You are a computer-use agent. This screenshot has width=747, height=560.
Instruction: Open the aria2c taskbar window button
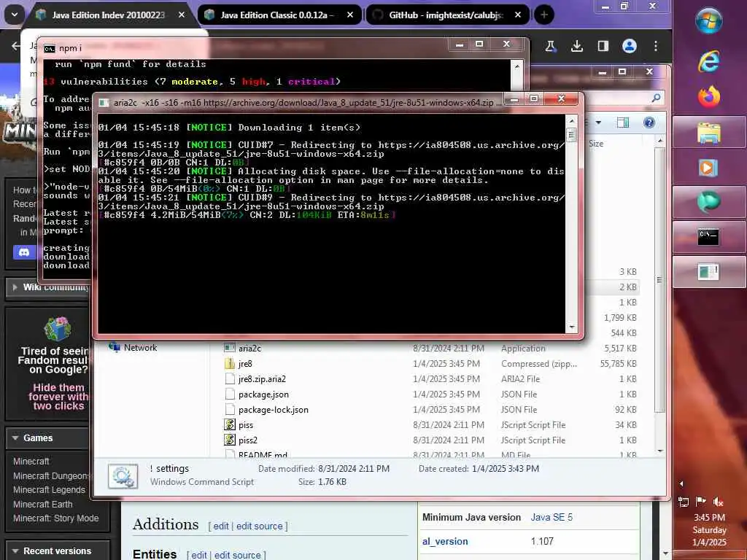(x=709, y=272)
